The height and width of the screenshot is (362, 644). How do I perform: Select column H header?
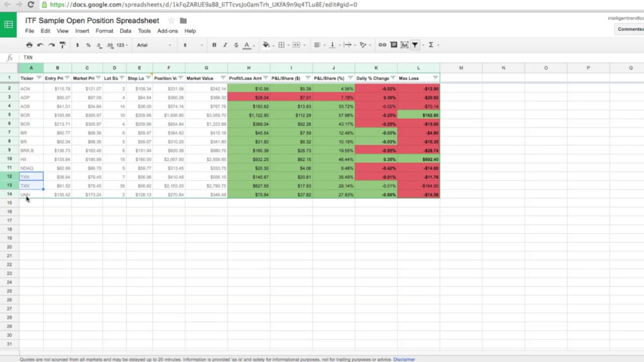point(248,68)
